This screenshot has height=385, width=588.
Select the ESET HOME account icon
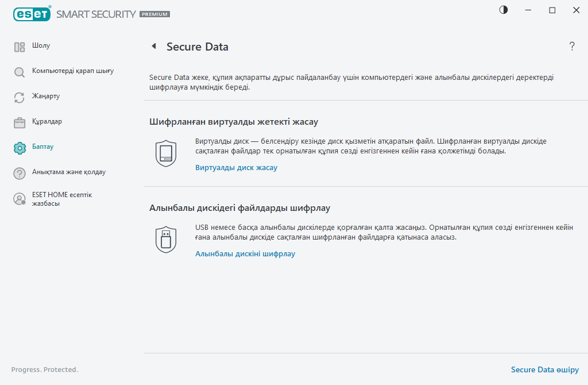20,198
